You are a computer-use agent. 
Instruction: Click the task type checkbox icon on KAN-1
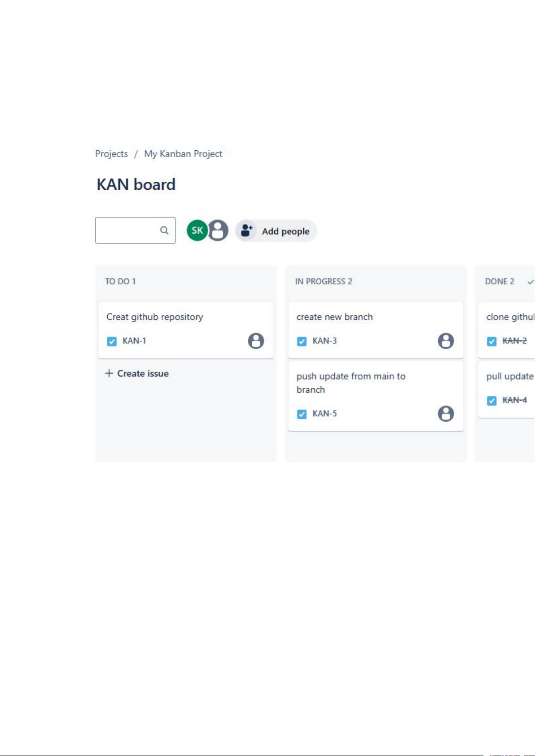112,341
